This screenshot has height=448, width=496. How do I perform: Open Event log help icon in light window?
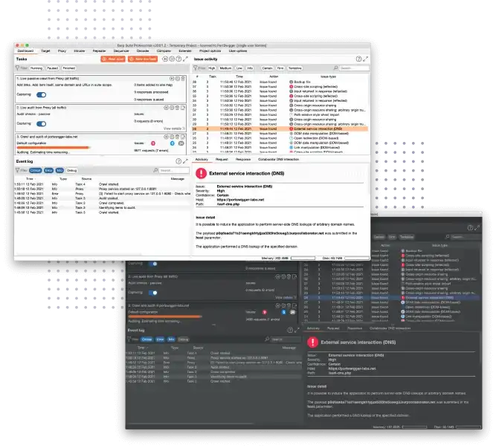point(178,161)
